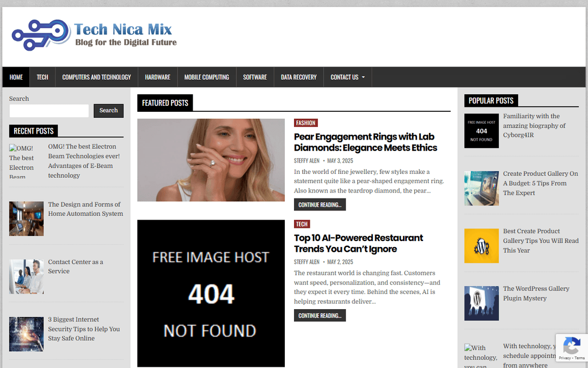Continue reading the AI restaurant trends post

point(320,316)
